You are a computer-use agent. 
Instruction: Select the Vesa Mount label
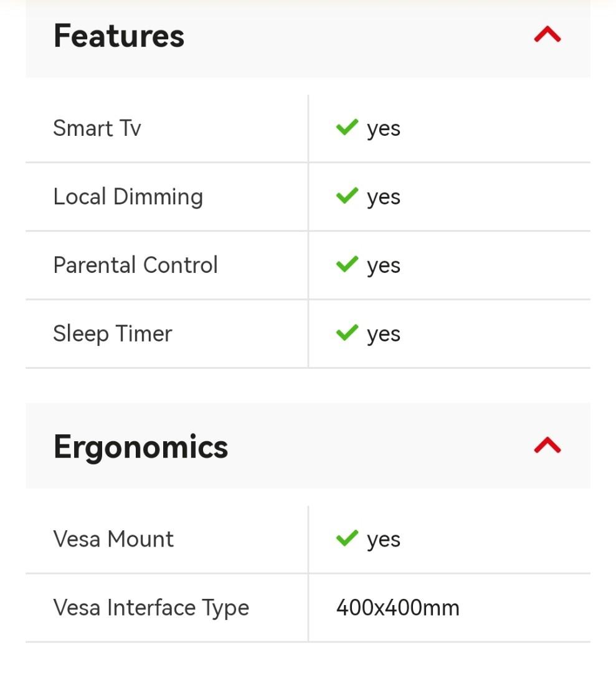pyautogui.click(x=113, y=540)
